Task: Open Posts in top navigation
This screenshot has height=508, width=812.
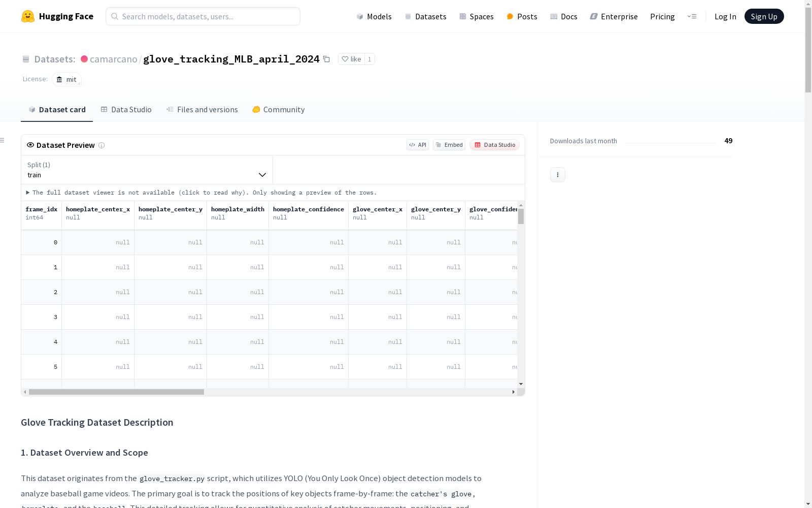Action: (x=522, y=16)
